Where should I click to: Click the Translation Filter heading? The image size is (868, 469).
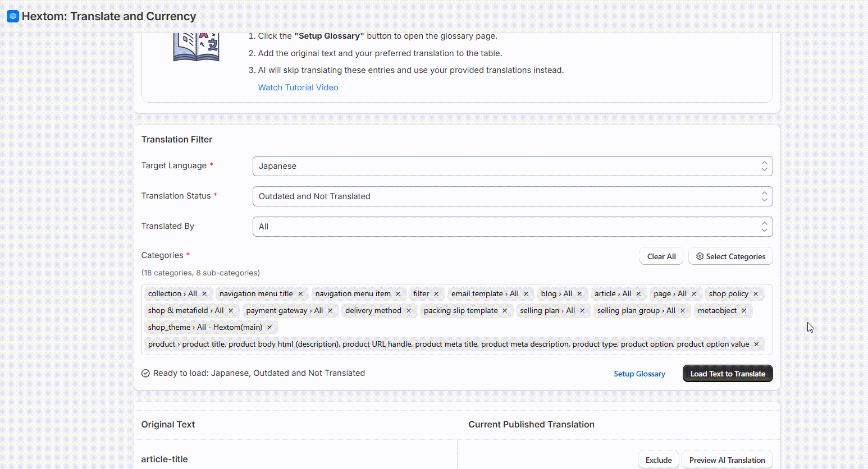(x=177, y=139)
